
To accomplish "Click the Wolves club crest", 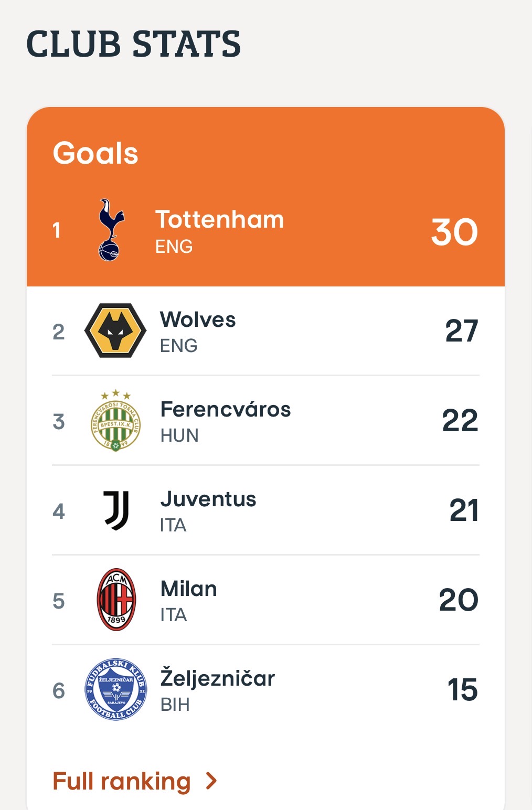I will pos(115,331).
